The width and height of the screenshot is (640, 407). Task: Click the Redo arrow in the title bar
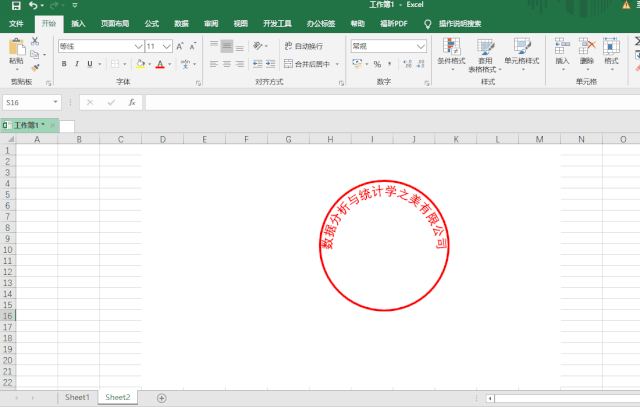tap(53, 5)
